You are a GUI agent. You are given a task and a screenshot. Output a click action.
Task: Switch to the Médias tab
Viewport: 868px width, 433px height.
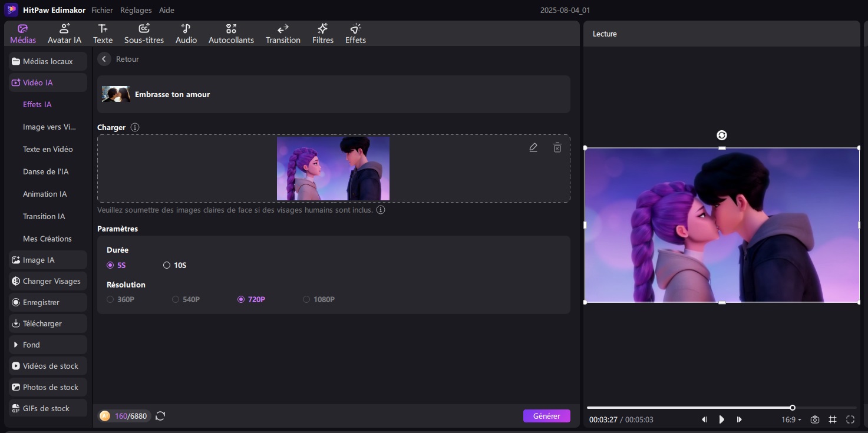pyautogui.click(x=23, y=34)
